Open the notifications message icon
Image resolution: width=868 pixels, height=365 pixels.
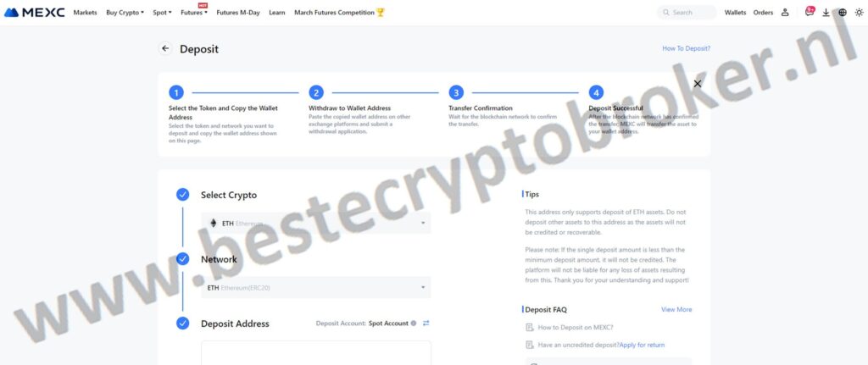click(x=810, y=12)
